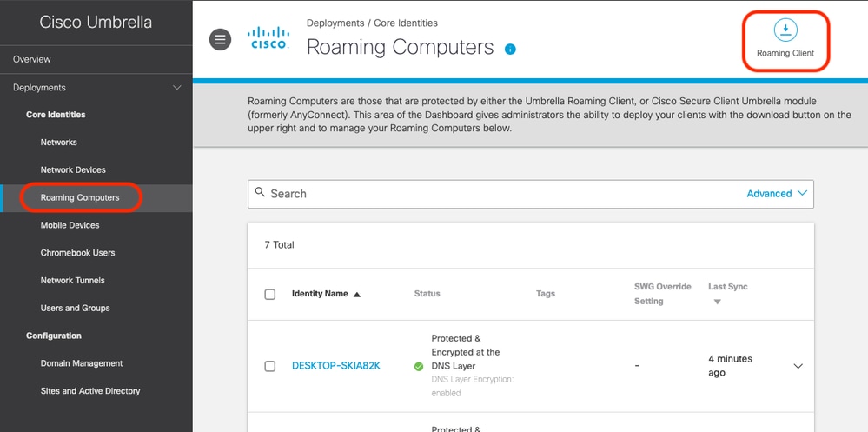Open Networks under Core Identities
The height and width of the screenshot is (432, 868).
(59, 143)
